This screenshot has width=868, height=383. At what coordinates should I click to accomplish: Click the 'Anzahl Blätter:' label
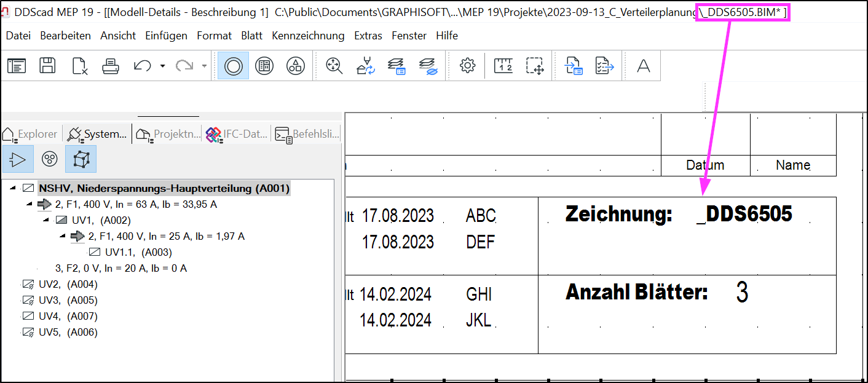tap(636, 292)
